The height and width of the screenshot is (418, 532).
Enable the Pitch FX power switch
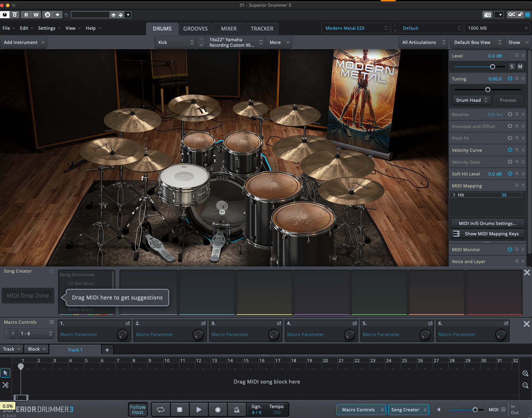510,138
